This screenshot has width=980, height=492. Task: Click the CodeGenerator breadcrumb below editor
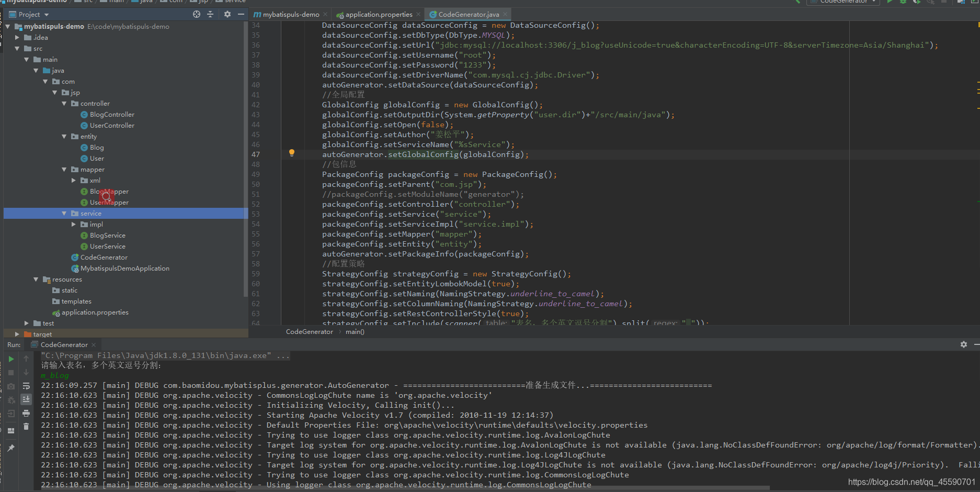[309, 332]
